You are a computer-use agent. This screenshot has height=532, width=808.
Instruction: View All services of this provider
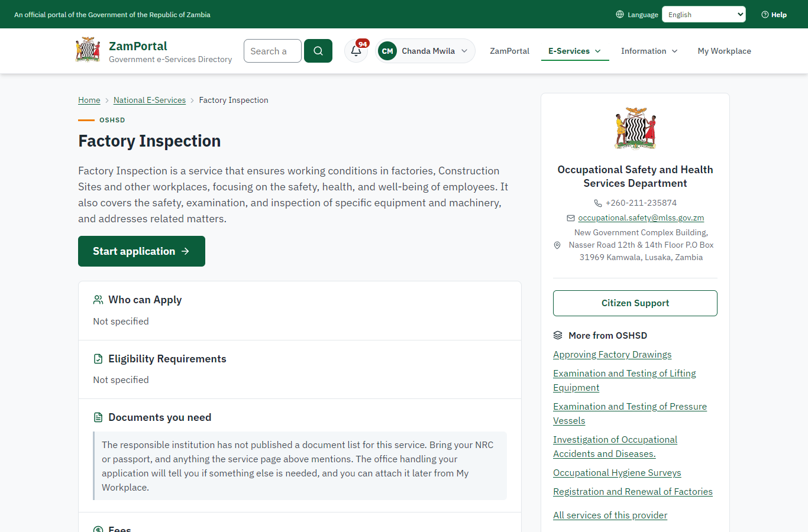[610, 515]
